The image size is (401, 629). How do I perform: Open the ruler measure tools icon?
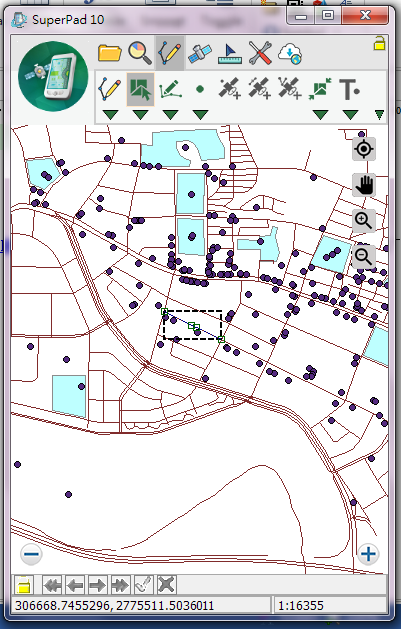click(x=230, y=54)
